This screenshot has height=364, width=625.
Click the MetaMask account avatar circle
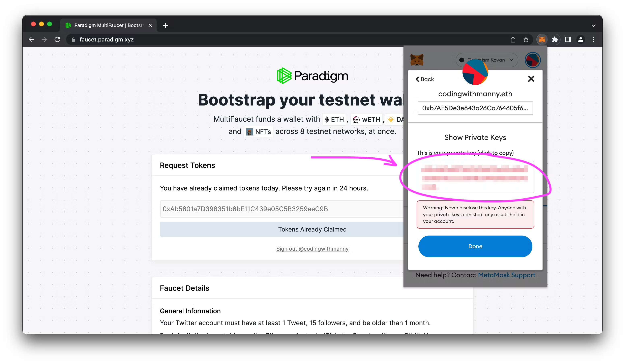(x=533, y=60)
